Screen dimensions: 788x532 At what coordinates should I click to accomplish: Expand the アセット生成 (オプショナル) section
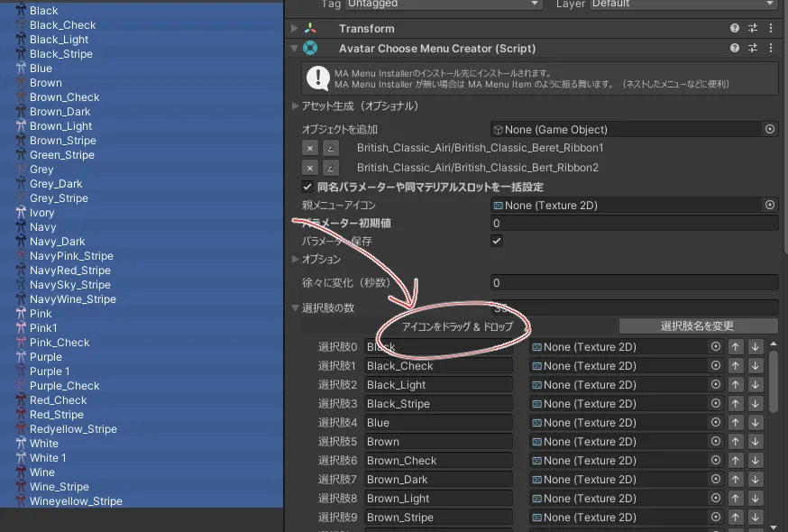click(x=295, y=106)
